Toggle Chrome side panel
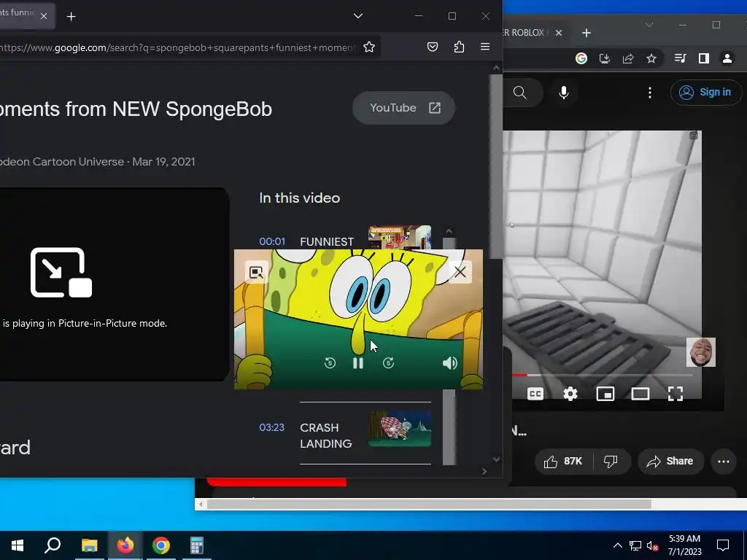The height and width of the screenshot is (560, 747). 704,58
